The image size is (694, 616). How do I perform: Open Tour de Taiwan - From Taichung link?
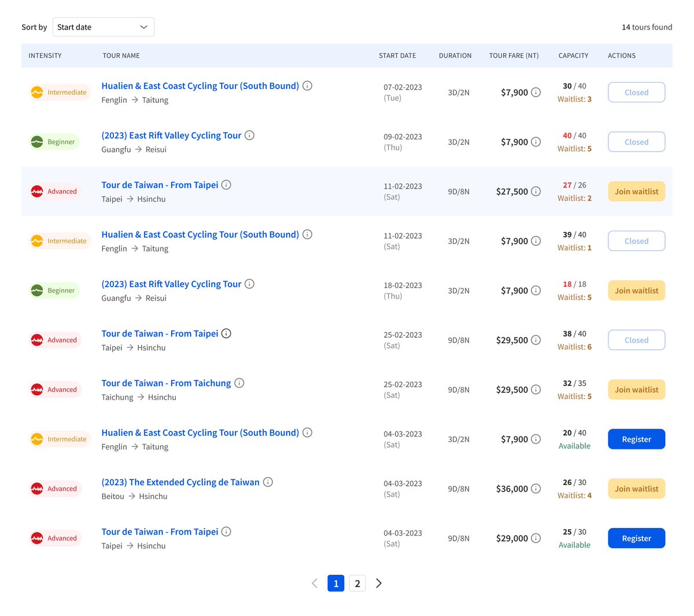tap(166, 383)
